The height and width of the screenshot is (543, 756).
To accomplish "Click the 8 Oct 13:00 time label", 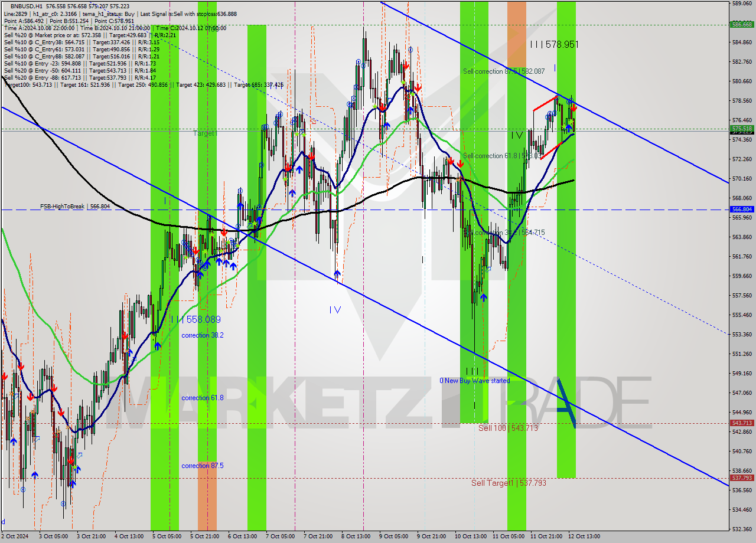I will (356, 537).
